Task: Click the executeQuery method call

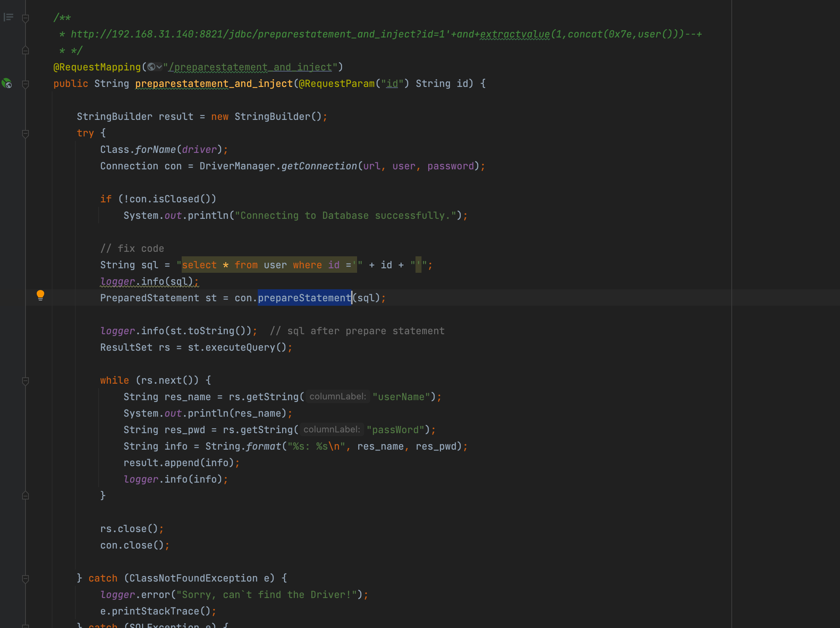Action: (240, 347)
